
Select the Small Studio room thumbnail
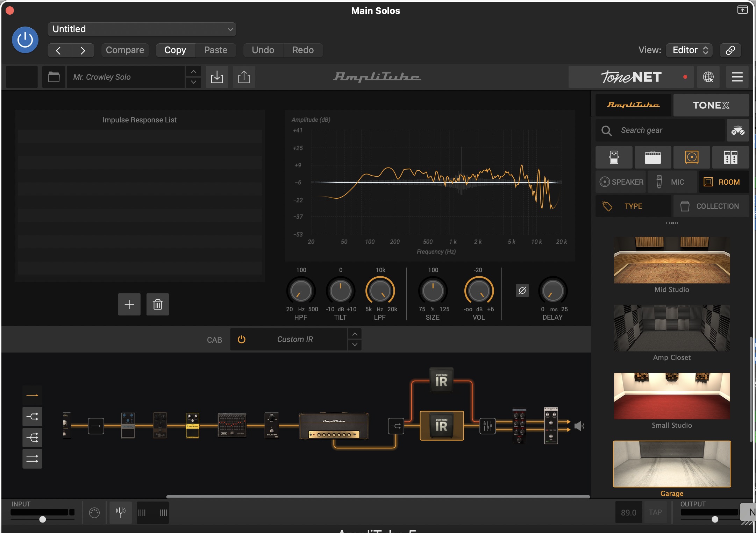pyautogui.click(x=672, y=396)
